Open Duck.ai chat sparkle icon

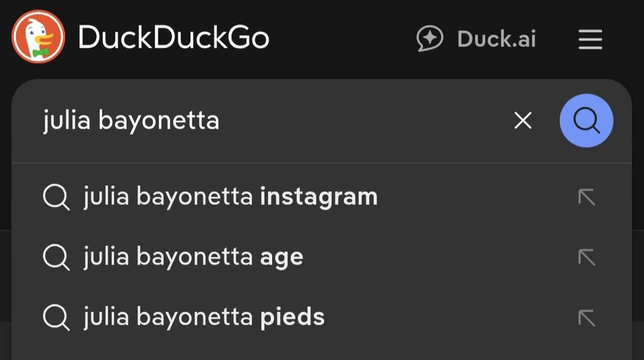point(430,38)
